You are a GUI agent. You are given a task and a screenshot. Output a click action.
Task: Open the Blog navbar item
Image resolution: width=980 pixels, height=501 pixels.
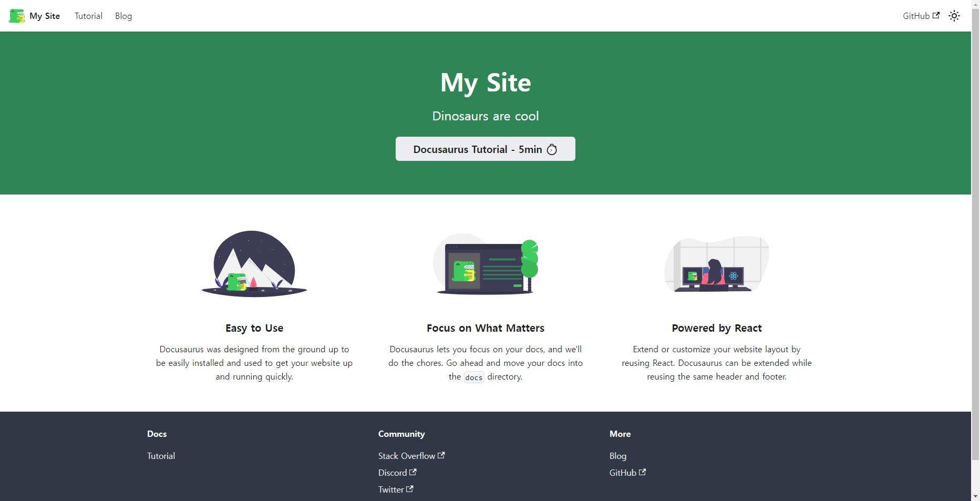pos(123,16)
